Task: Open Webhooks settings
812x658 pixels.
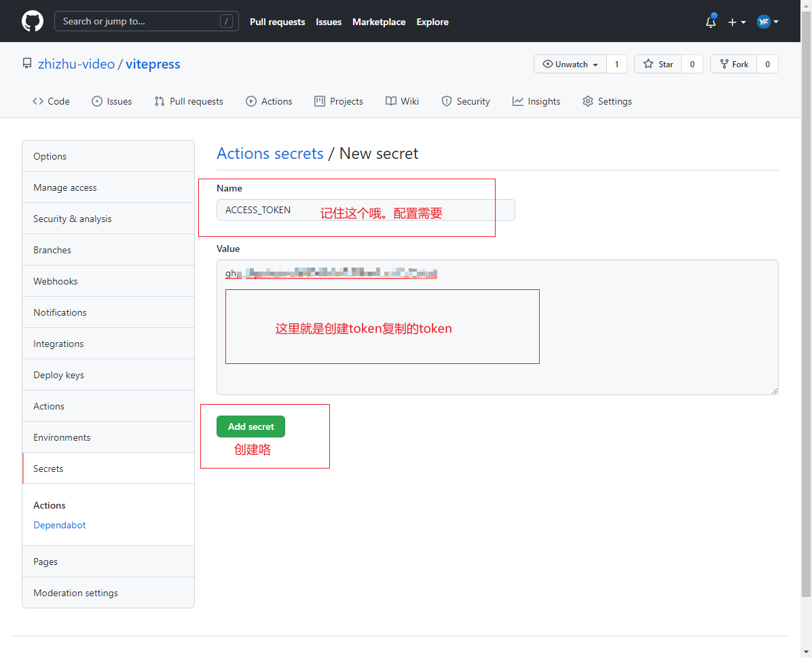Action: pos(108,281)
